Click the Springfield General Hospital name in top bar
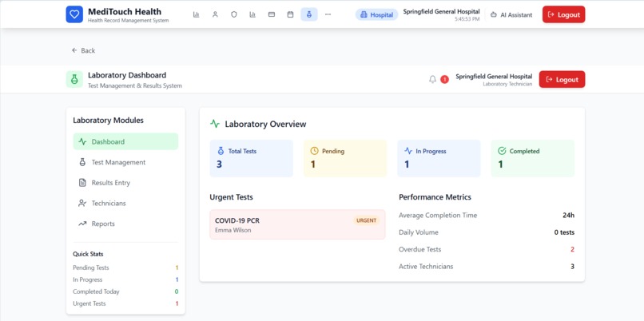The height and width of the screenshot is (321, 644). (441, 11)
